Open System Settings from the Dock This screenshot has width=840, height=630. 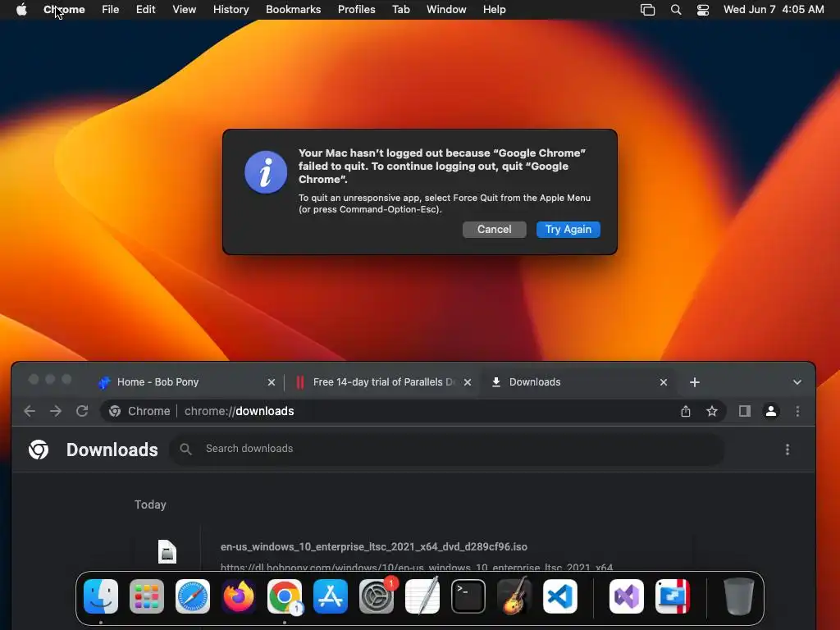click(377, 596)
